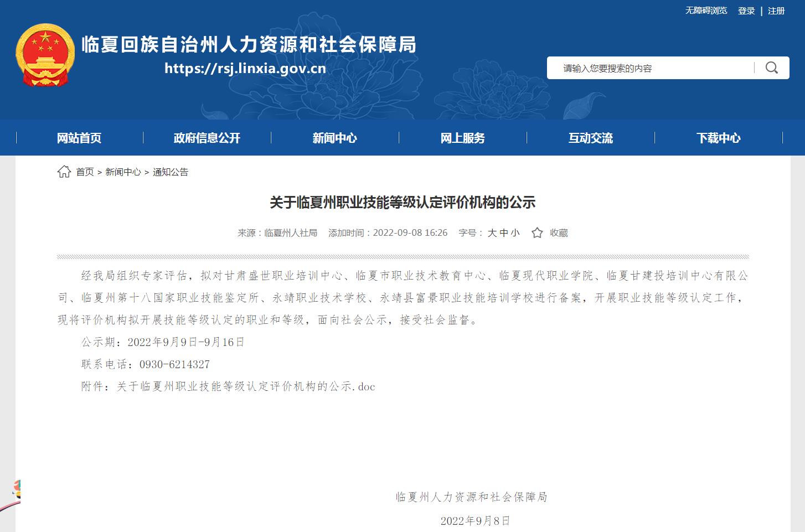Image resolution: width=805 pixels, height=532 pixels.
Task: Click the 登录 login link
Action: [746, 11]
